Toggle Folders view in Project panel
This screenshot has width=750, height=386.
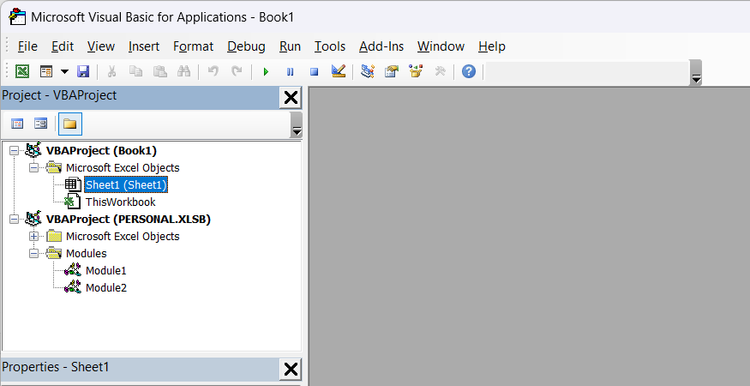70,124
